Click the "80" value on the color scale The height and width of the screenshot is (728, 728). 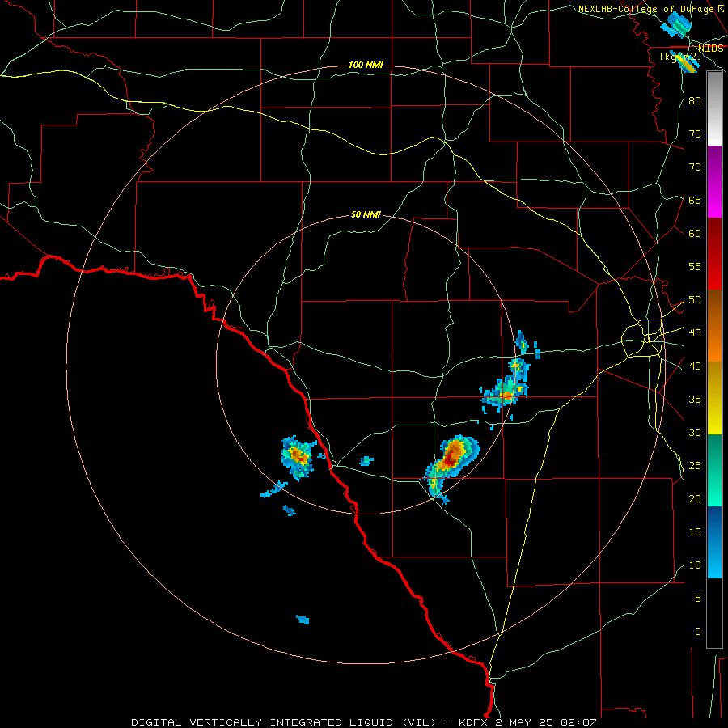[695, 101]
